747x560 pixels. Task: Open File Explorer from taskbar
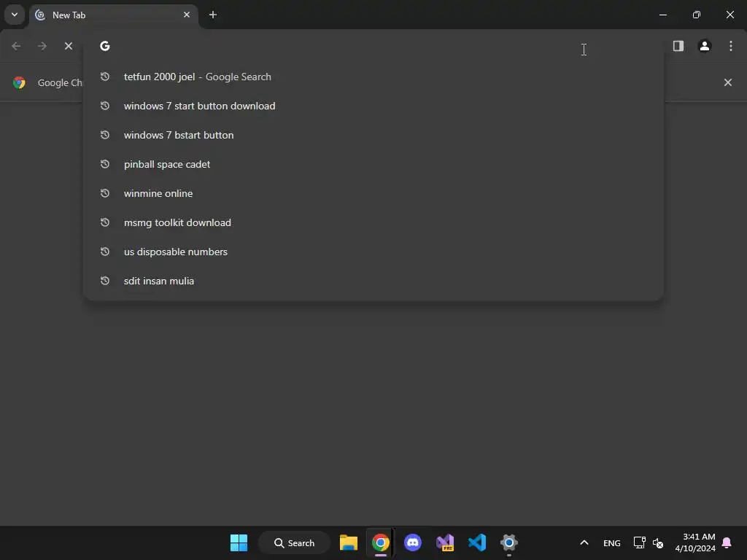[349, 542]
